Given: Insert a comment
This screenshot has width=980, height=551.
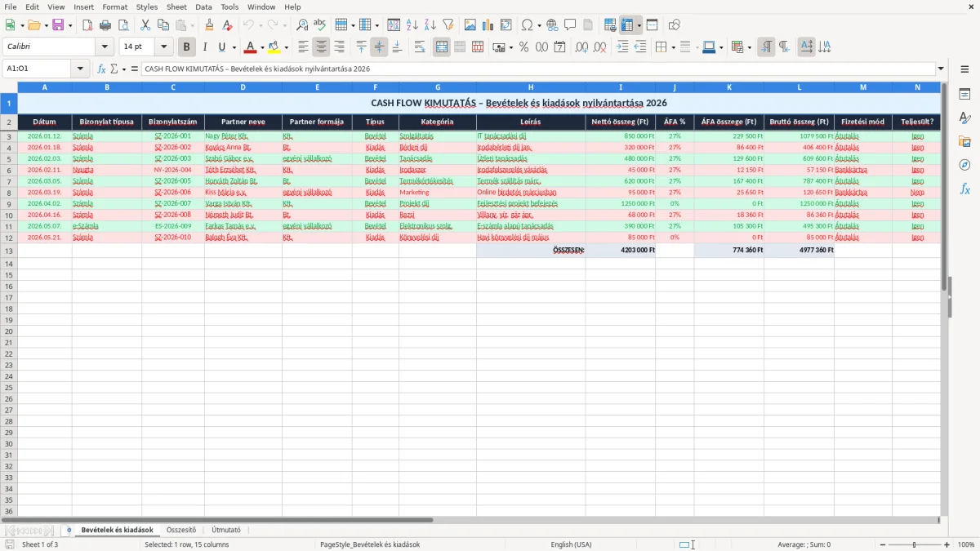Looking at the screenshot, I should pyautogui.click(x=570, y=25).
